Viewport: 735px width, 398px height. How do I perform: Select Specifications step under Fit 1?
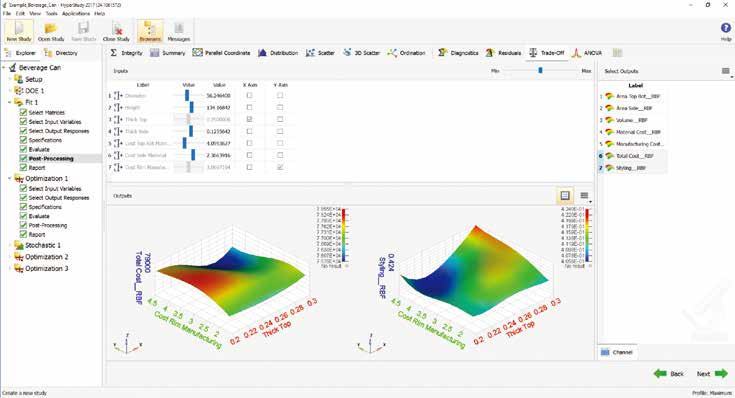point(45,140)
